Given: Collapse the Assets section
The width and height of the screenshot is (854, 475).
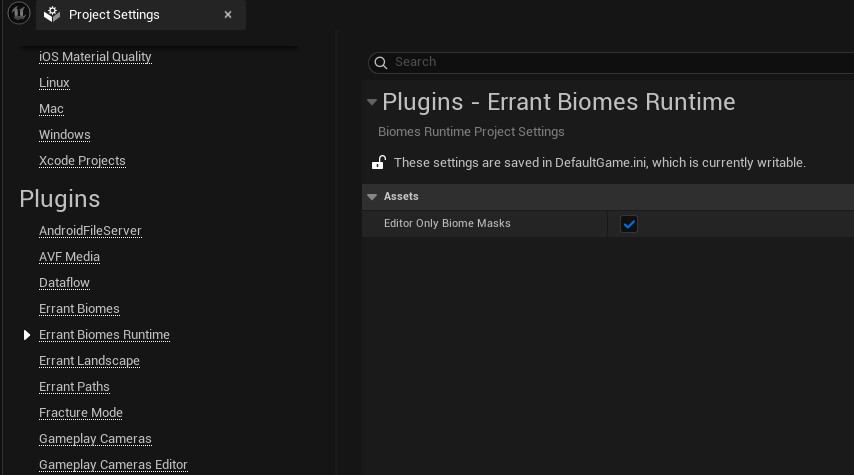Looking at the screenshot, I should (372, 197).
